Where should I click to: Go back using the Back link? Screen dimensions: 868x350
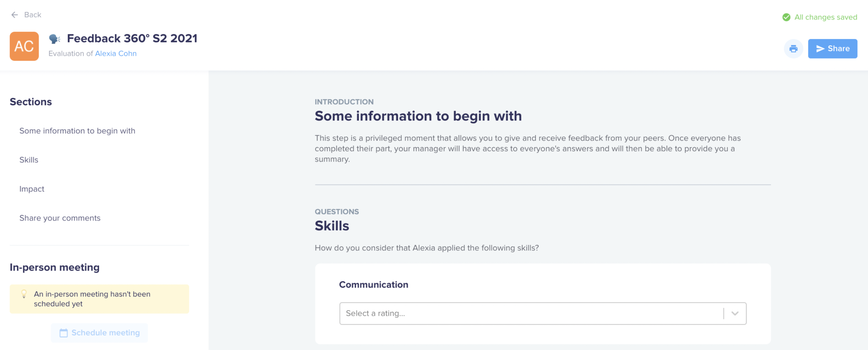coord(26,15)
